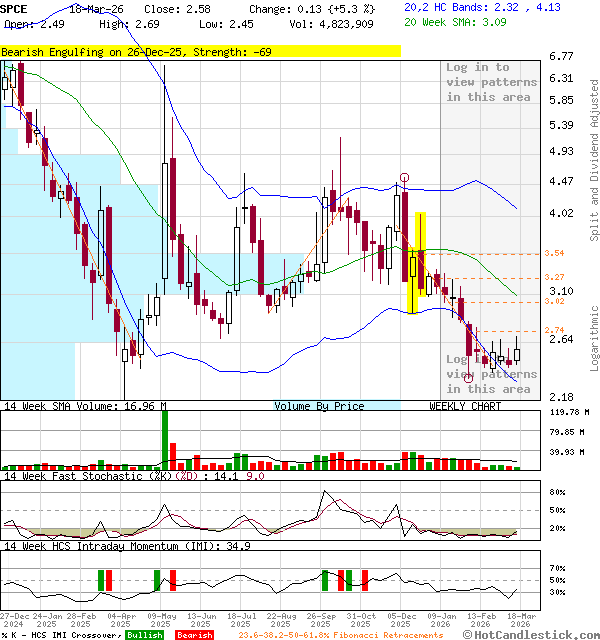The width and height of the screenshot is (600, 640).
Task: Click the red Bearish legend swatch
Action: (x=194, y=634)
